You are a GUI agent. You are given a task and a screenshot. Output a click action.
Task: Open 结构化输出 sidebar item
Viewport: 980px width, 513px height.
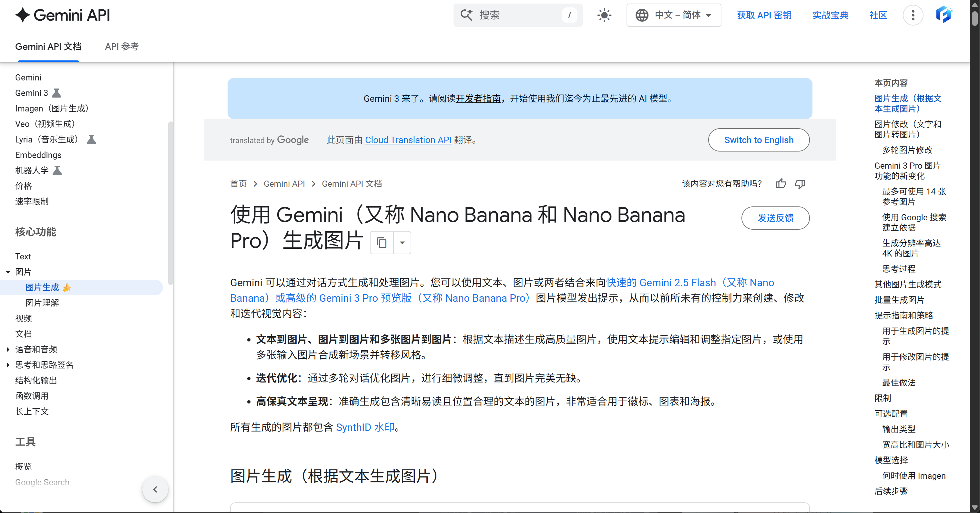pyautogui.click(x=36, y=381)
